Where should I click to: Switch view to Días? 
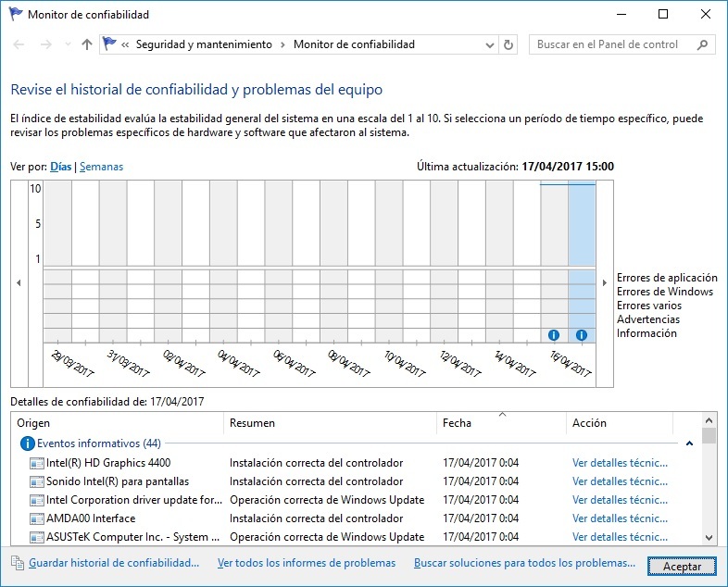coord(60,167)
